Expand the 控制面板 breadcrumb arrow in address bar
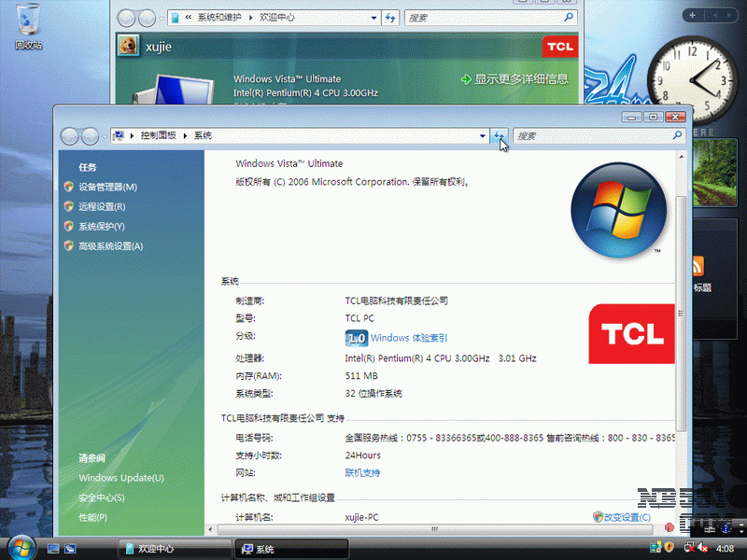747x560 pixels. click(x=187, y=136)
